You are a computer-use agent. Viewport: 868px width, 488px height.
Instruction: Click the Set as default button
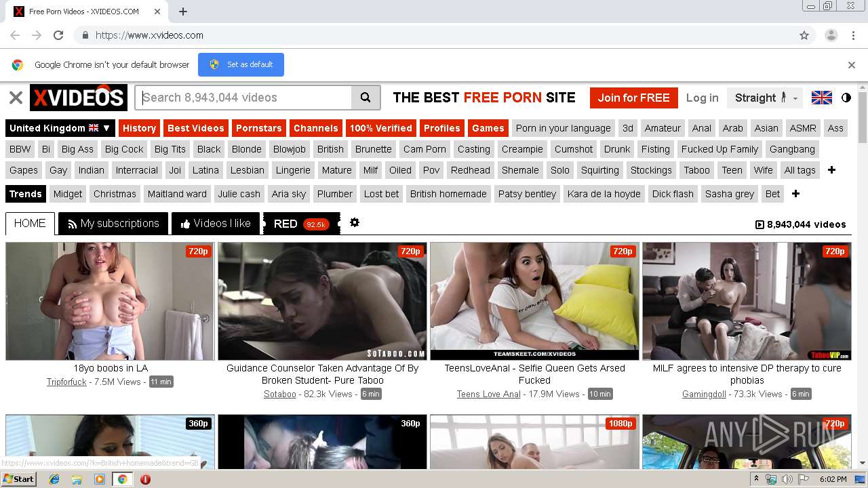241,64
